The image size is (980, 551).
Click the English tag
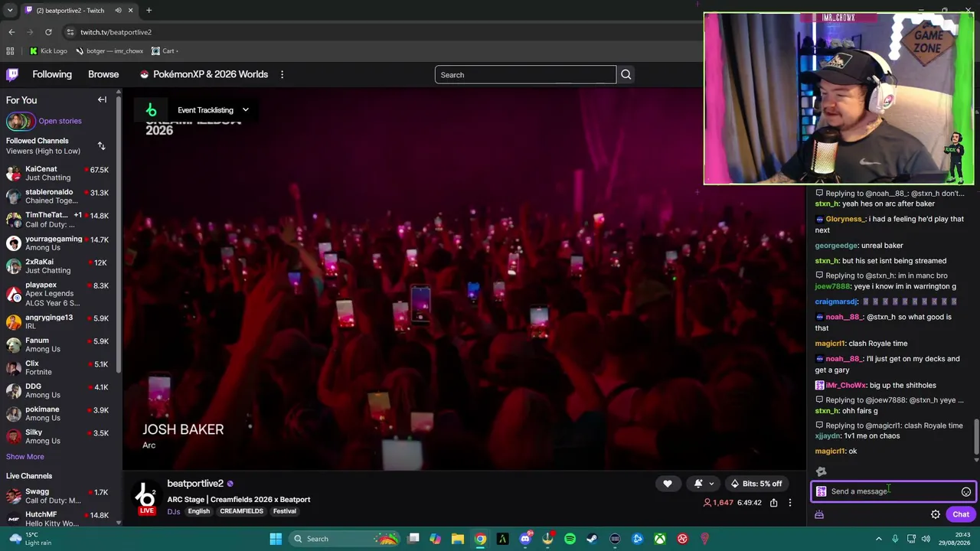199,511
